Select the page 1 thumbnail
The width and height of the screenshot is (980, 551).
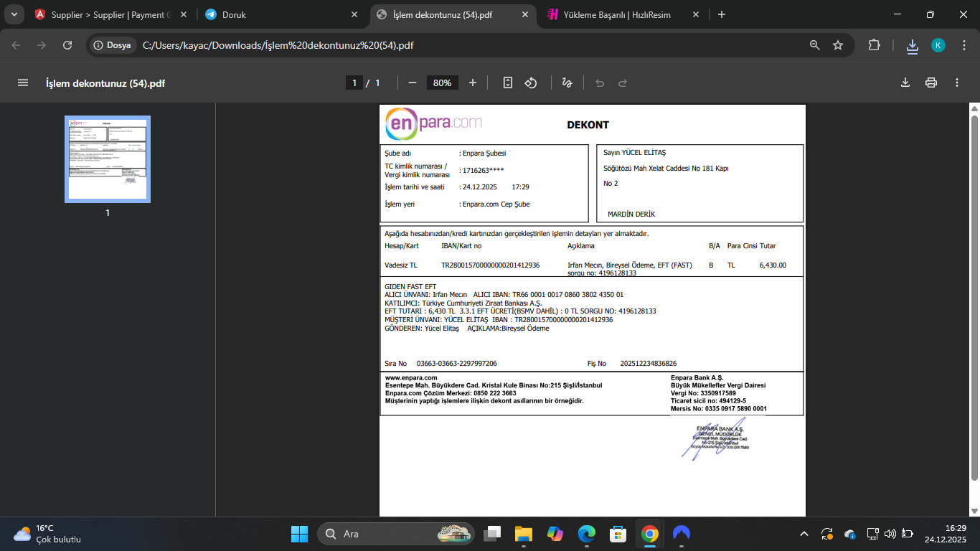(108, 159)
